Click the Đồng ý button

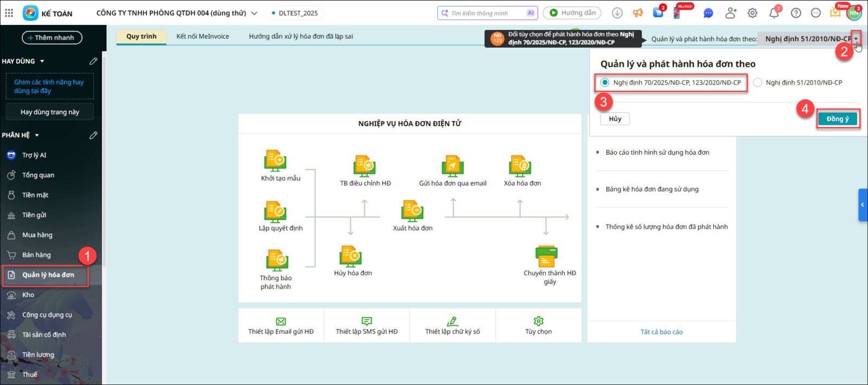point(837,119)
